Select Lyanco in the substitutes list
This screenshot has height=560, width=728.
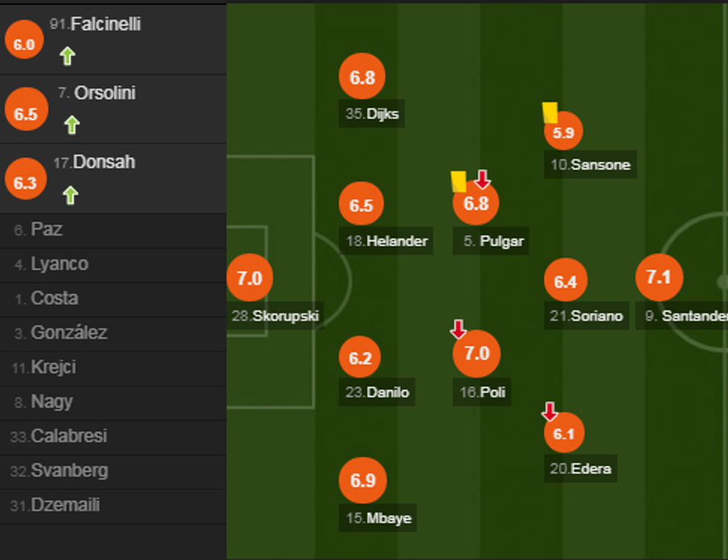click(x=59, y=264)
